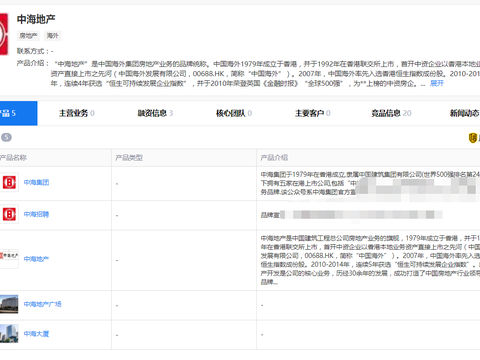
Task: Click the 中海地产 page title
Action: [x=36, y=19]
